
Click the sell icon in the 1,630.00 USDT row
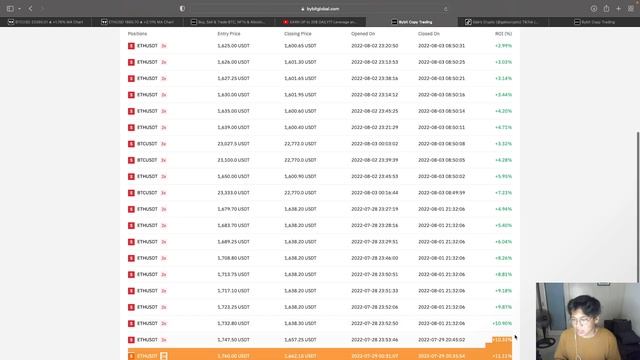click(131, 95)
